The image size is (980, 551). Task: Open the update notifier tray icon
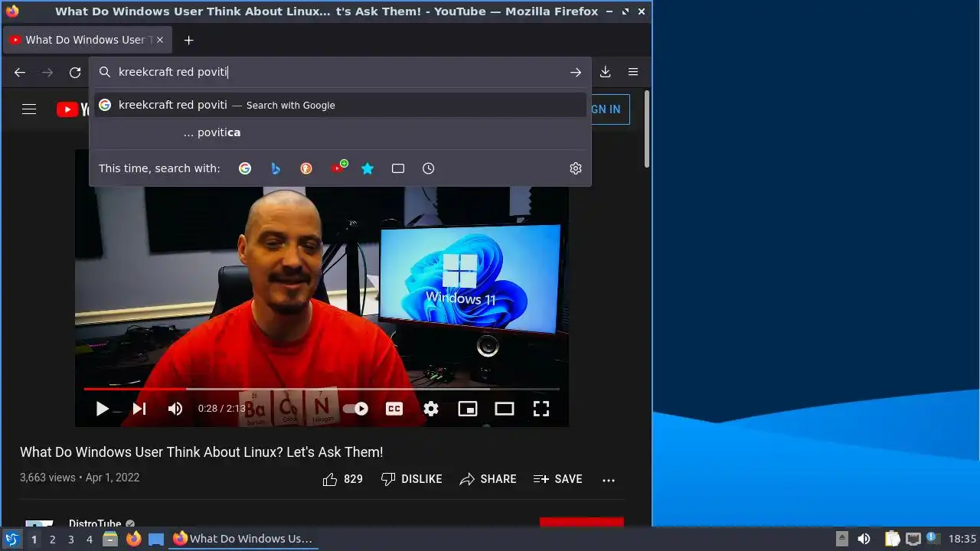click(x=932, y=538)
